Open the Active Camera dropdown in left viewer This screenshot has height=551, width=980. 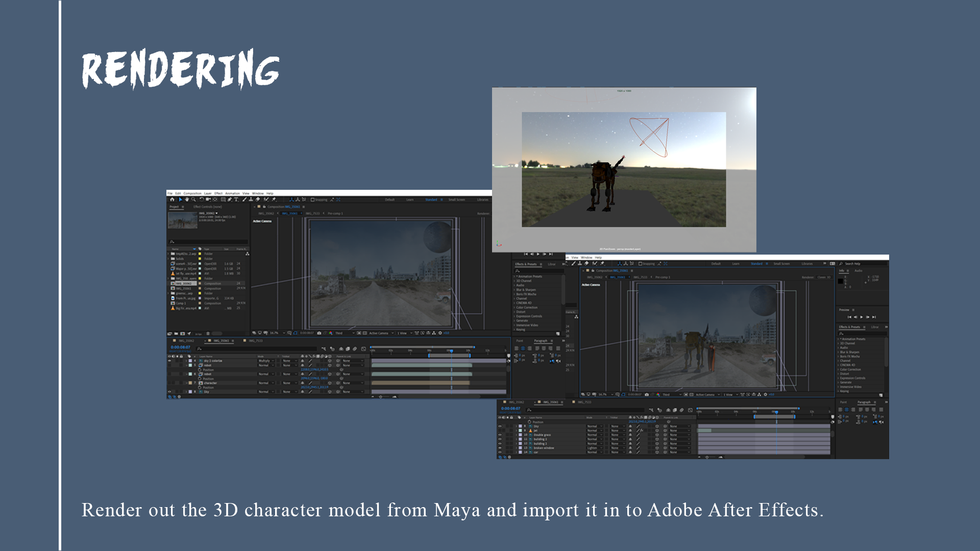(x=381, y=333)
